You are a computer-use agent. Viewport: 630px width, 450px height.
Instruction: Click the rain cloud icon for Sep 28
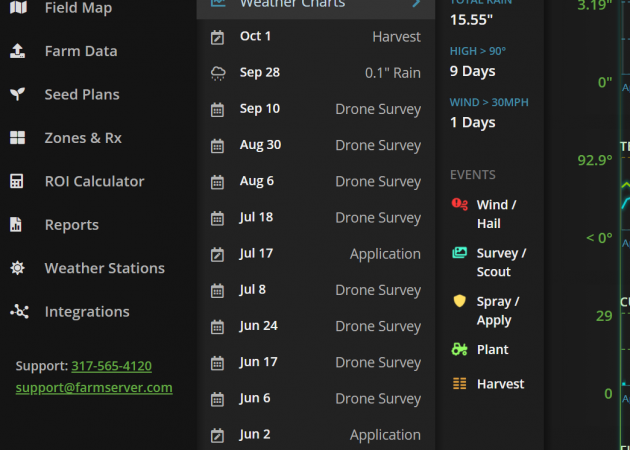[217, 73]
